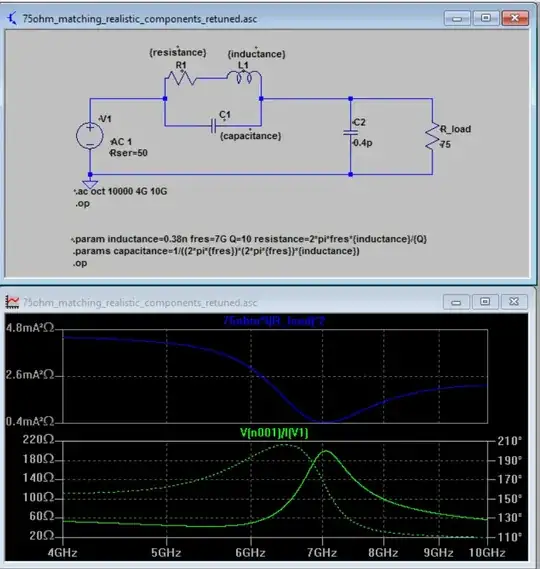Screen dimensions: 540x569
Task: Click the {inductance} value label
Action: [257, 54]
